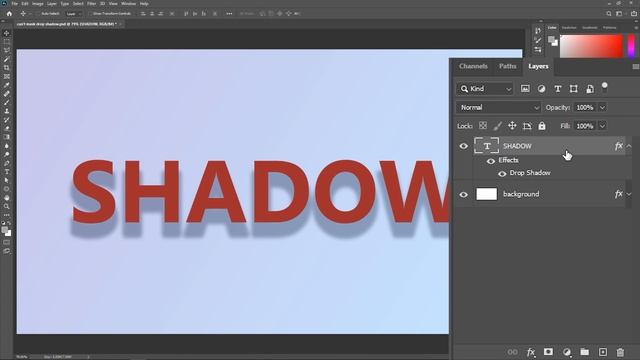The width and height of the screenshot is (640, 360).
Task: Click the Add layer style fx button
Action: (531, 352)
